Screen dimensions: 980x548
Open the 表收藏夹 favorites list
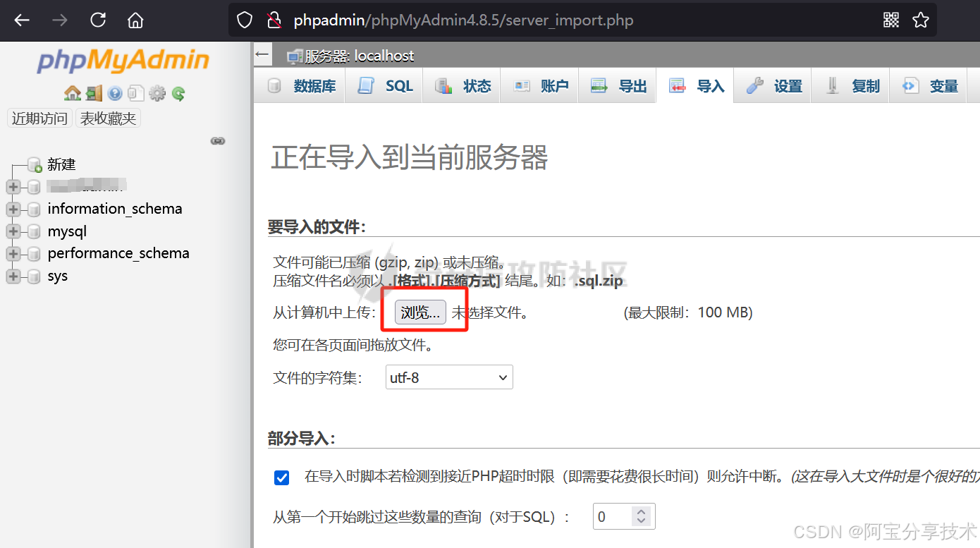(x=108, y=118)
